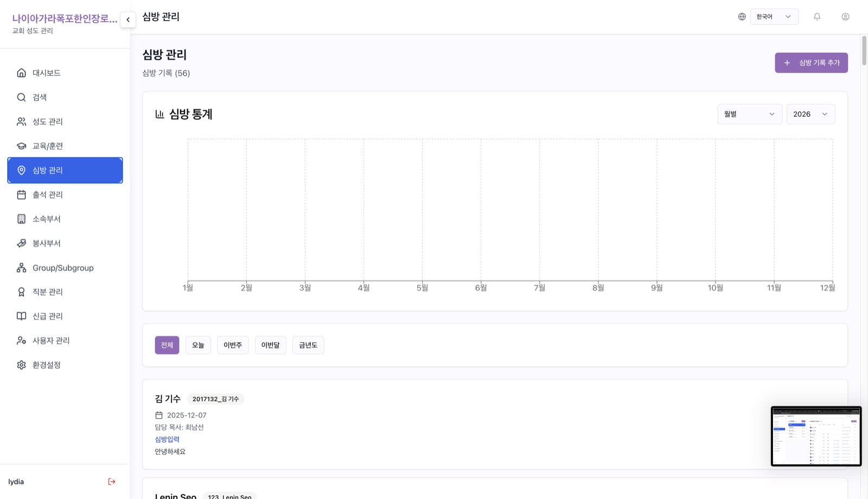868x499 pixels.
Task: Click 심방 기록 추가 button
Action: [x=811, y=63]
